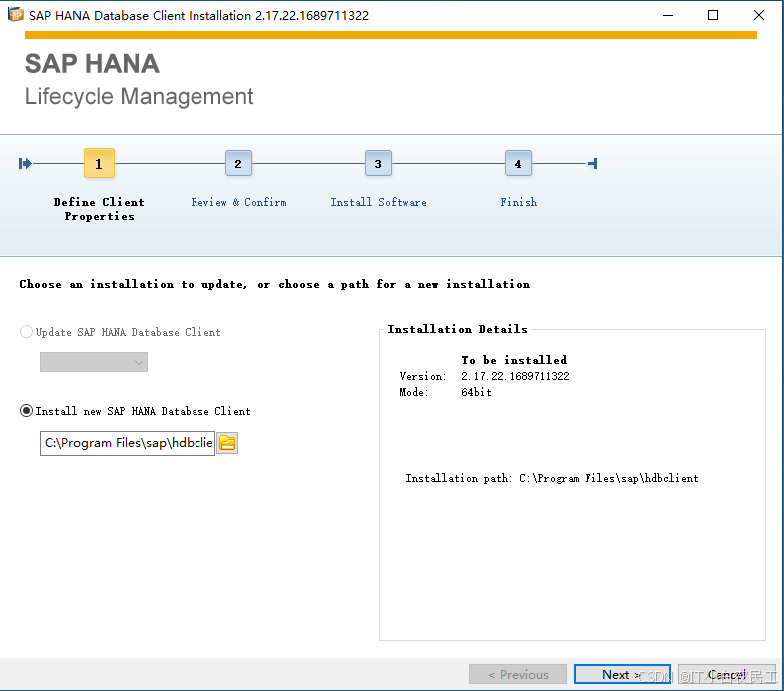Close the installer window
Image resolution: width=784 pixels, height=691 pixels.
click(x=758, y=15)
